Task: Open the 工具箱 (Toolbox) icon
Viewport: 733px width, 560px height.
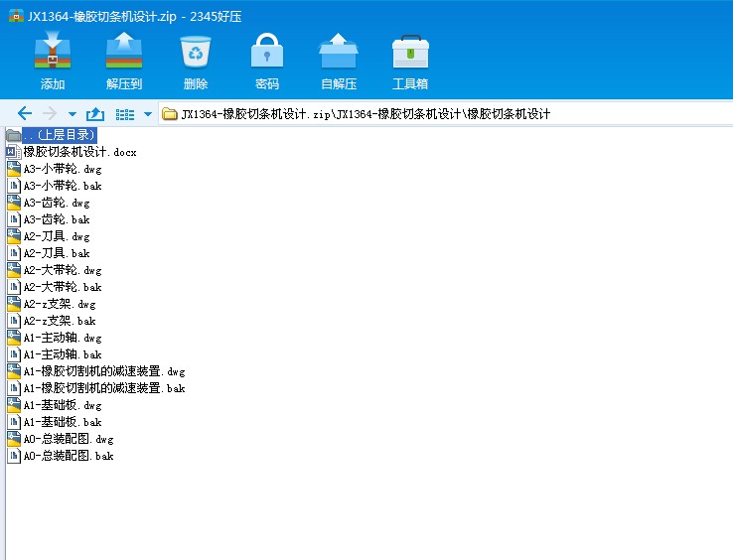Action: tap(410, 52)
